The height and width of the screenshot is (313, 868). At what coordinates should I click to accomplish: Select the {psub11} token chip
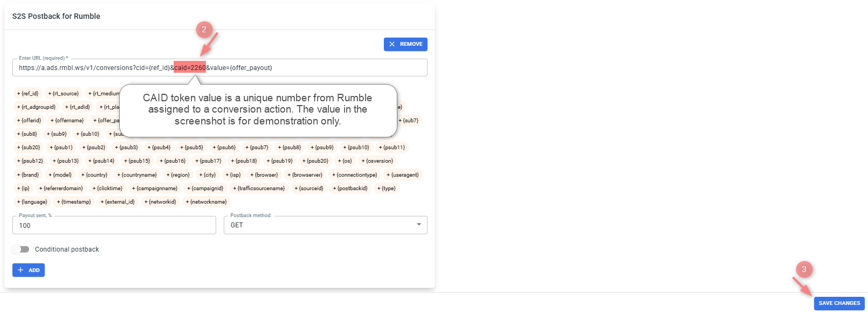click(x=392, y=148)
